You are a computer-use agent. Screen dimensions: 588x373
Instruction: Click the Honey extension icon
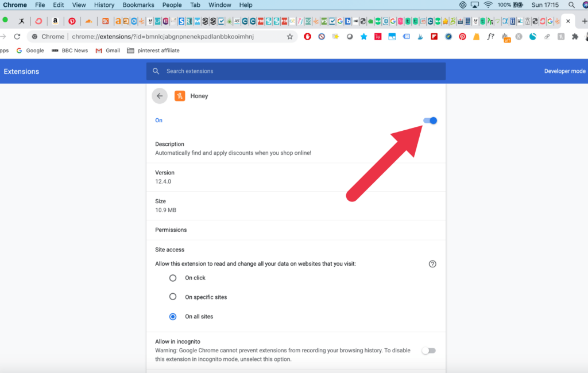pyautogui.click(x=180, y=96)
